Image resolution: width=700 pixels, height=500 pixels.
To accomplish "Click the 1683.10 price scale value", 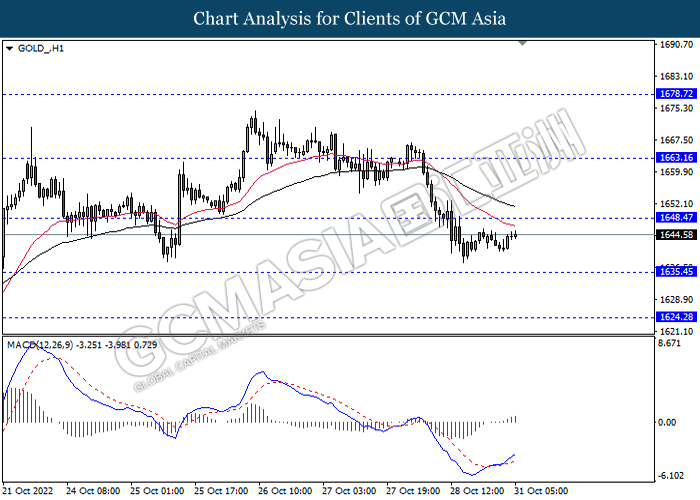I will point(677,76).
